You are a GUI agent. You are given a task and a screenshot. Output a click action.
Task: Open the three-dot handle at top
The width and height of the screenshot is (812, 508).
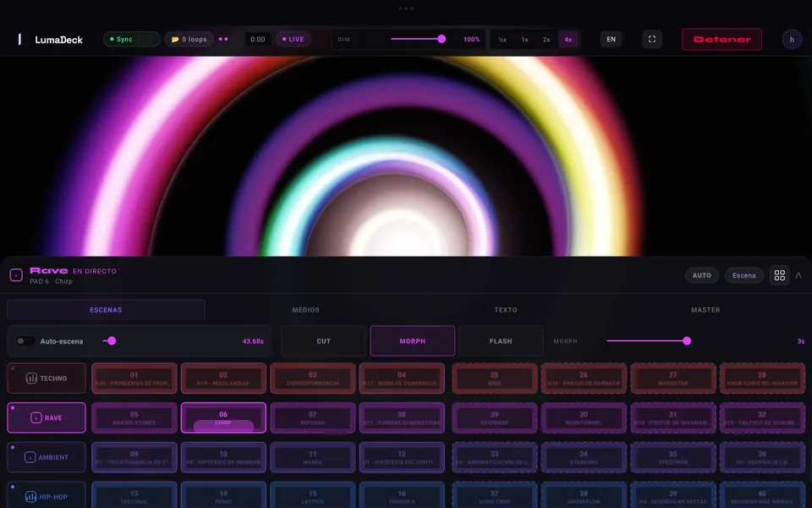coord(406,8)
